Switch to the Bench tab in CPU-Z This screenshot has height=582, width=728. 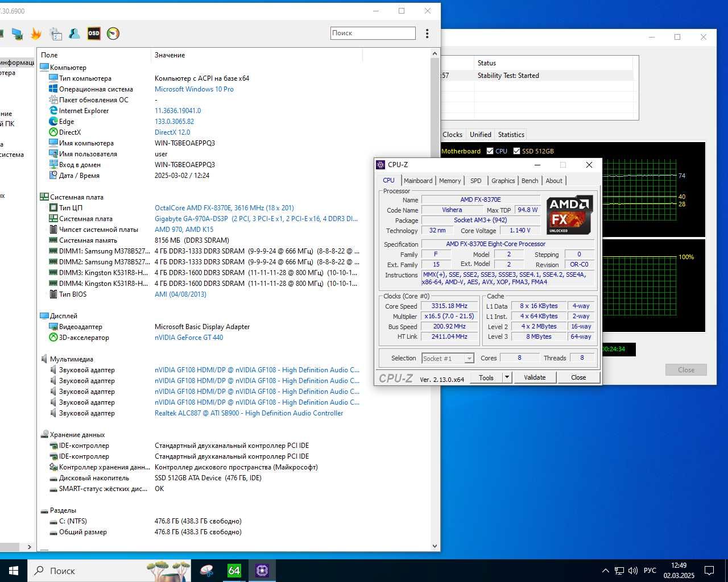(530, 181)
